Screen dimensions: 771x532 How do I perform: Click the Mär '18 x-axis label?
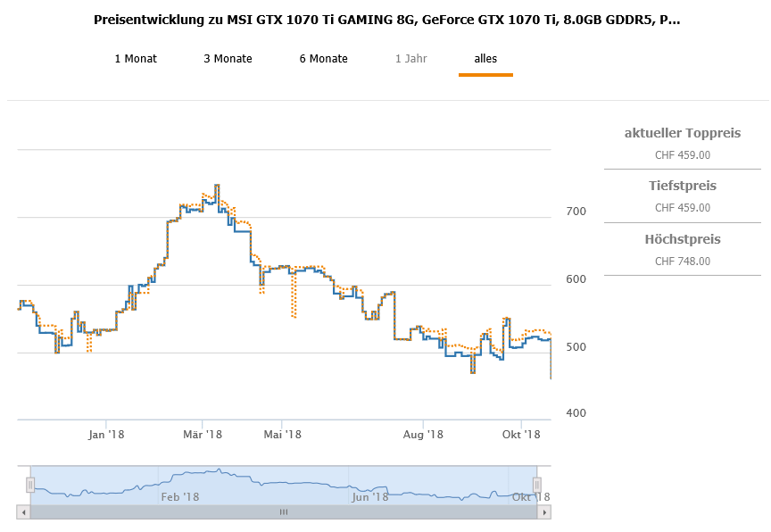click(202, 435)
